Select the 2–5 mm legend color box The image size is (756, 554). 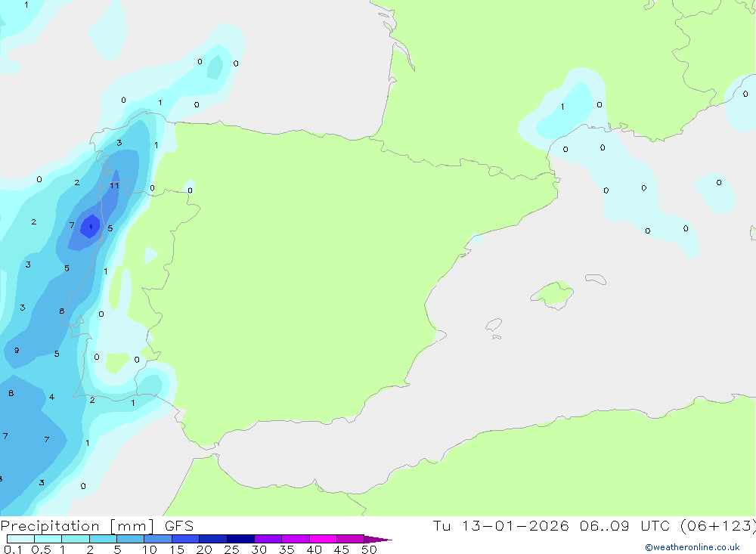(x=103, y=539)
